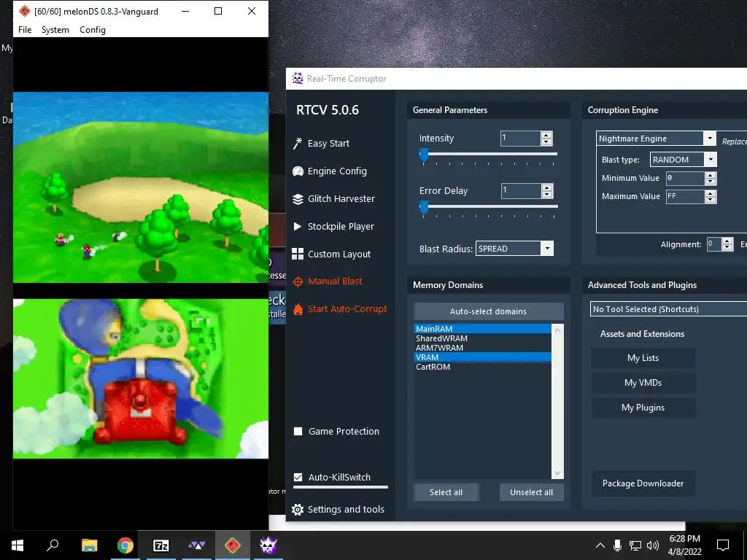This screenshot has width=747, height=560.
Task: Open File Explorer from the taskbar
Action: coord(89,545)
